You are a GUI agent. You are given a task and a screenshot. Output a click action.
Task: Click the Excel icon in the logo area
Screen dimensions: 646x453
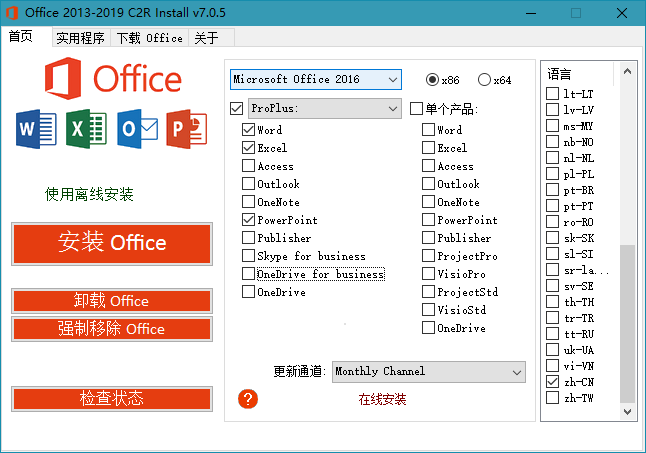pyautogui.click(x=86, y=129)
